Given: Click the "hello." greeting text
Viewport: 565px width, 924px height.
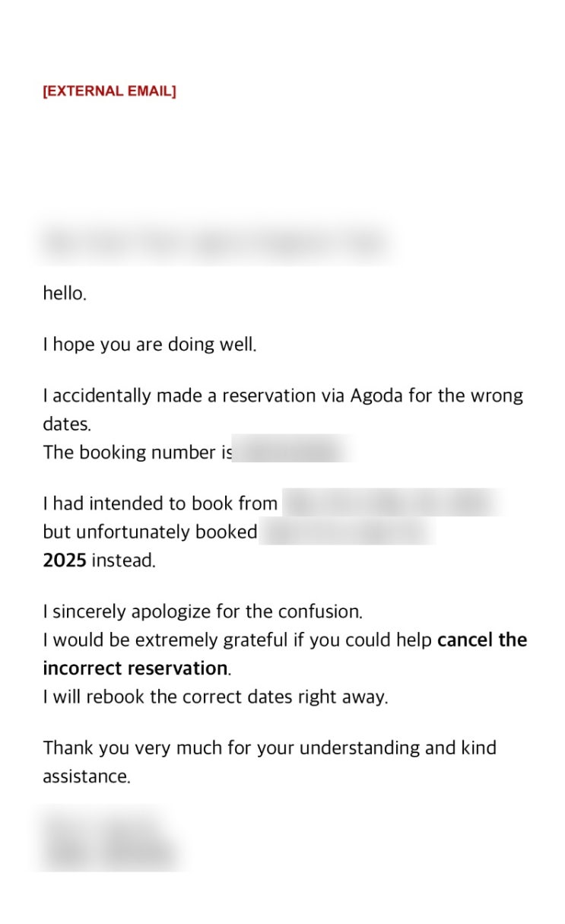Looking at the screenshot, I should click(x=65, y=294).
